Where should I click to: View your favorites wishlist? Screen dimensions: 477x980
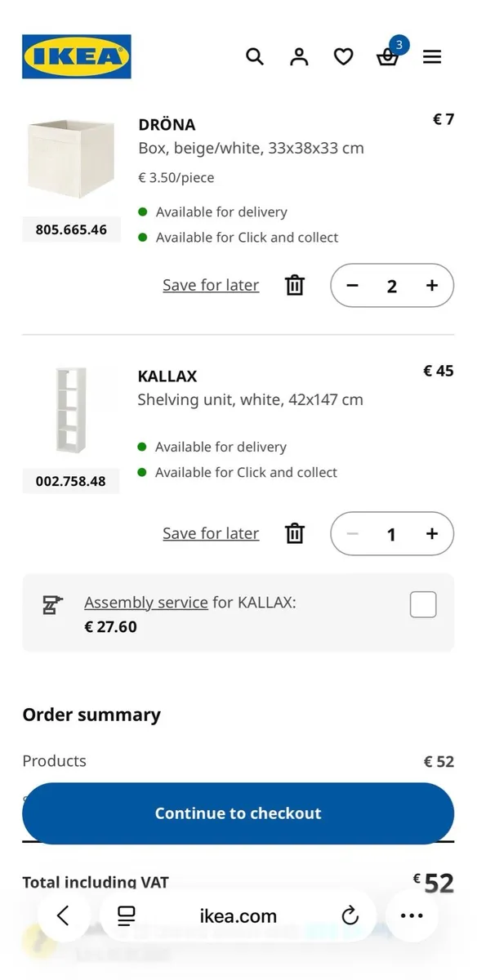coord(343,56)
